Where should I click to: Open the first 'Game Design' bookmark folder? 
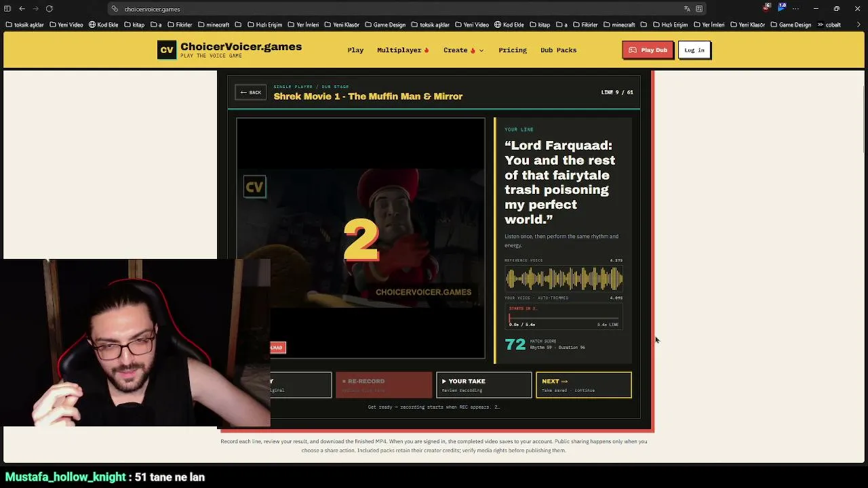(x=385, y=25)
